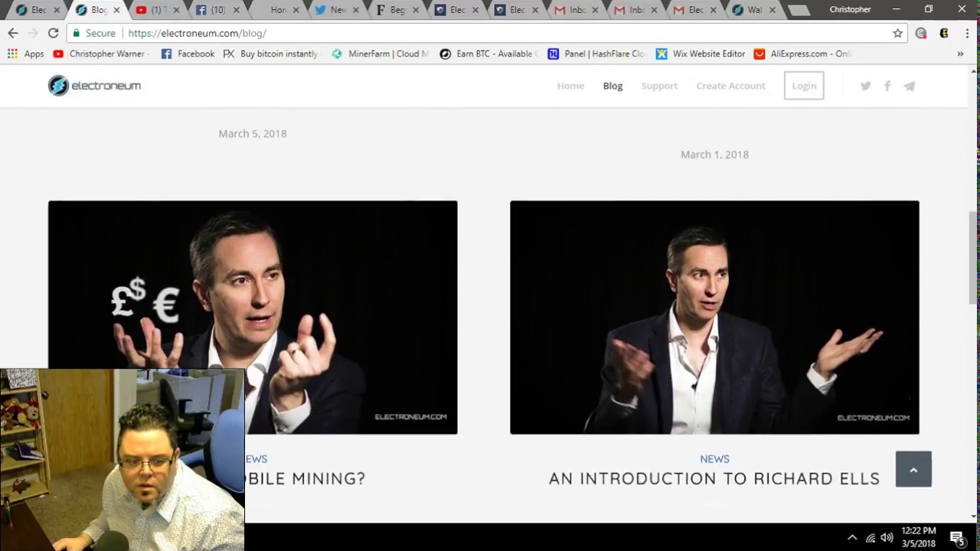This screenshot has width=980, height=551.
Task: Go to Home in site navigation
Action: point(570,86)
